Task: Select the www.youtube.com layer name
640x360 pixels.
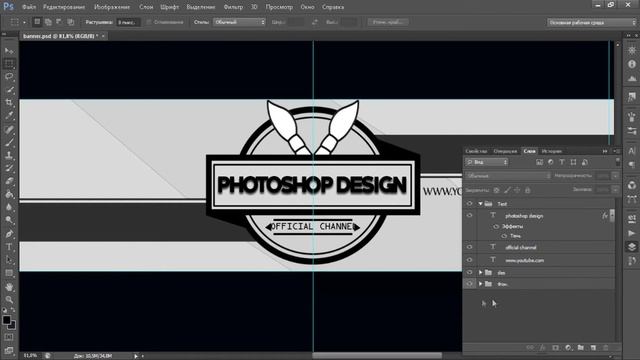Action: (524, 260)
